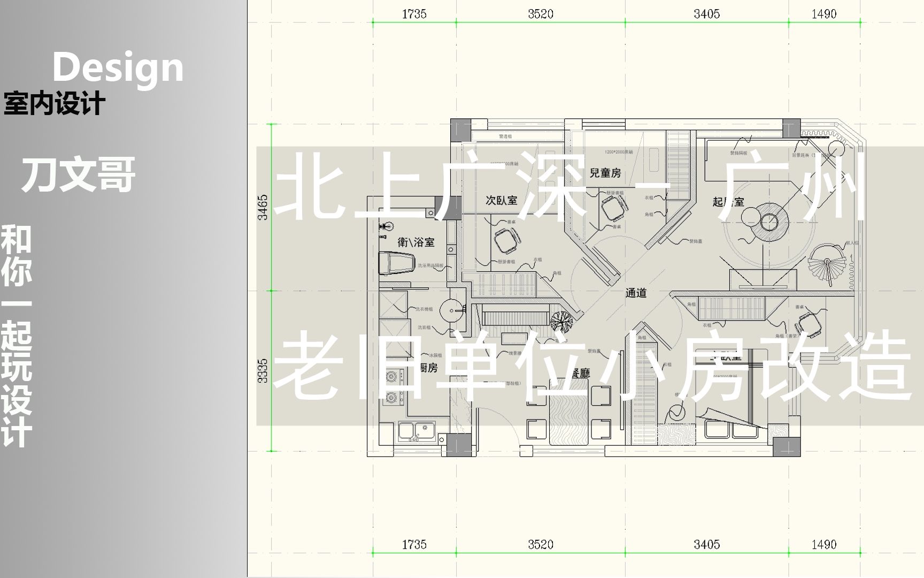
Task: Click the vertical '3465' dimension label
Action: (x=263, y=207)
